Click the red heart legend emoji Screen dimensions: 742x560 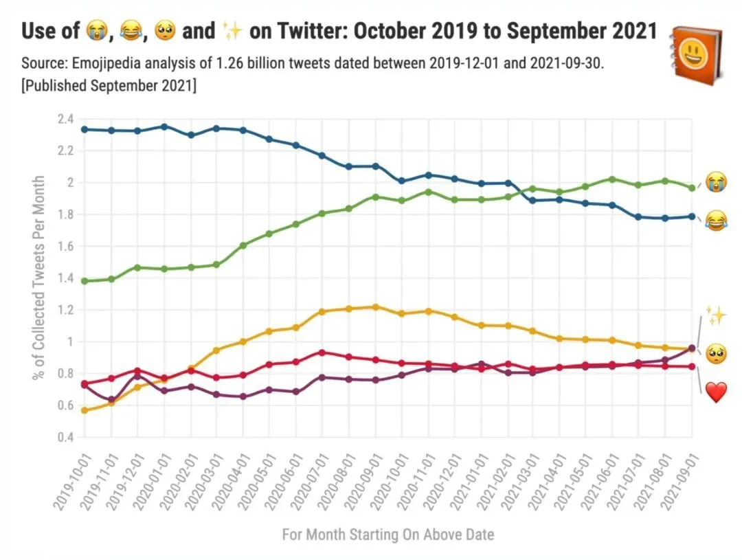pyautogui.click(x=716, y=393)
